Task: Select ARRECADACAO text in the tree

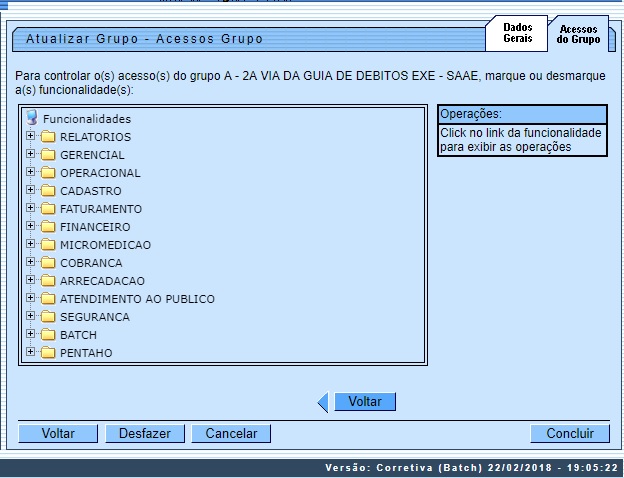Action: 102,281
